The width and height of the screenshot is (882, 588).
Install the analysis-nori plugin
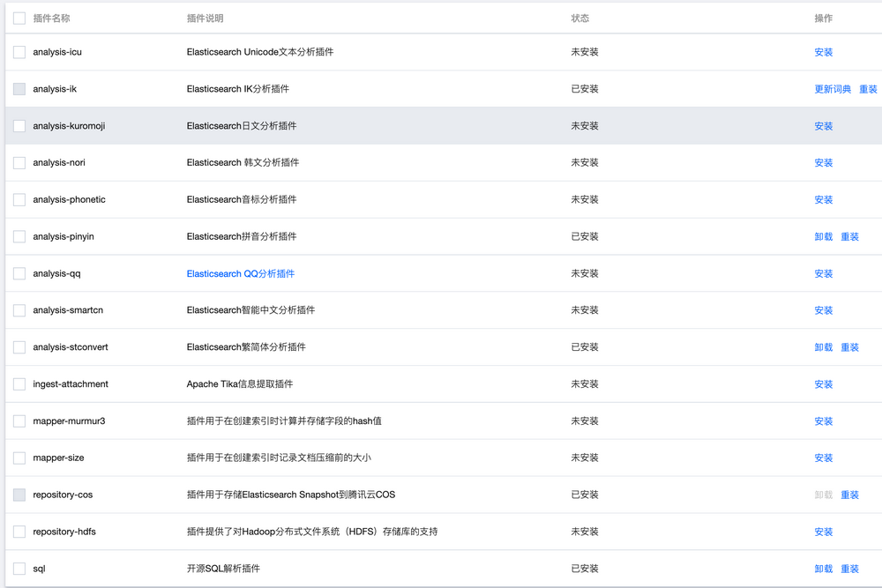click(x=823, y=163)
